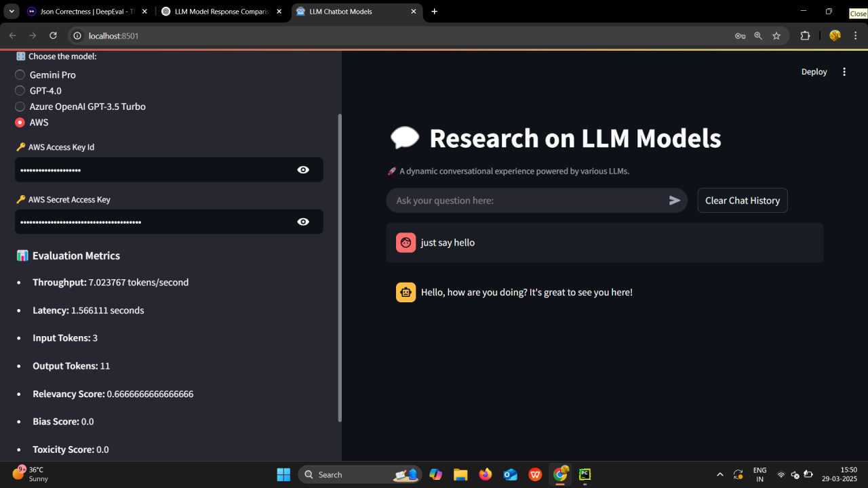Open the weather widget showing 36°C Sunny
This screenshot has height=488, width=868.
click(x=31, y=474)
